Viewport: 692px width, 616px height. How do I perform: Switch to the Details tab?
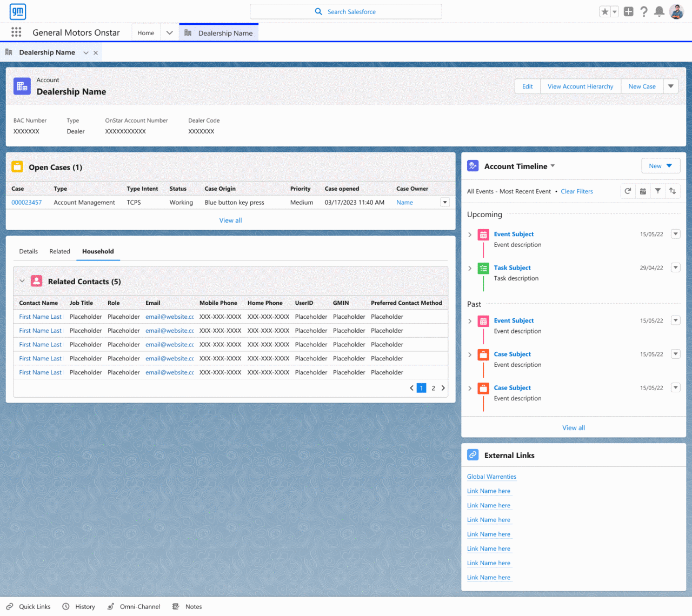pyautogui.click(x=29, y=251)
